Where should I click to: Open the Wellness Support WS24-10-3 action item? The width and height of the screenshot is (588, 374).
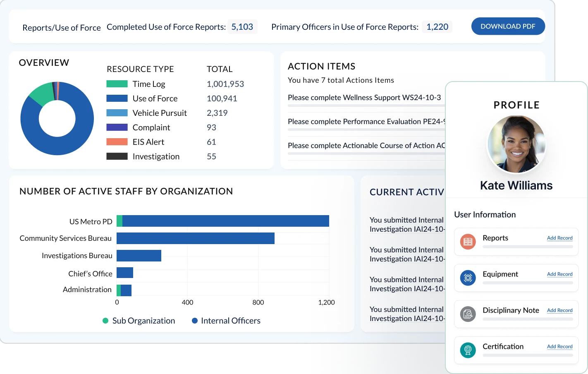[x=364, y=98]
